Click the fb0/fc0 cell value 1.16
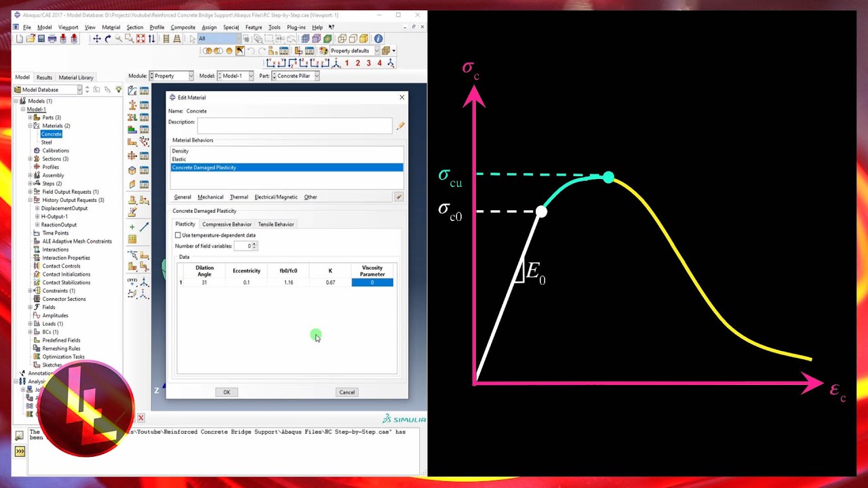This screenshot has width=868, height=488. click(x=288, y=283)
